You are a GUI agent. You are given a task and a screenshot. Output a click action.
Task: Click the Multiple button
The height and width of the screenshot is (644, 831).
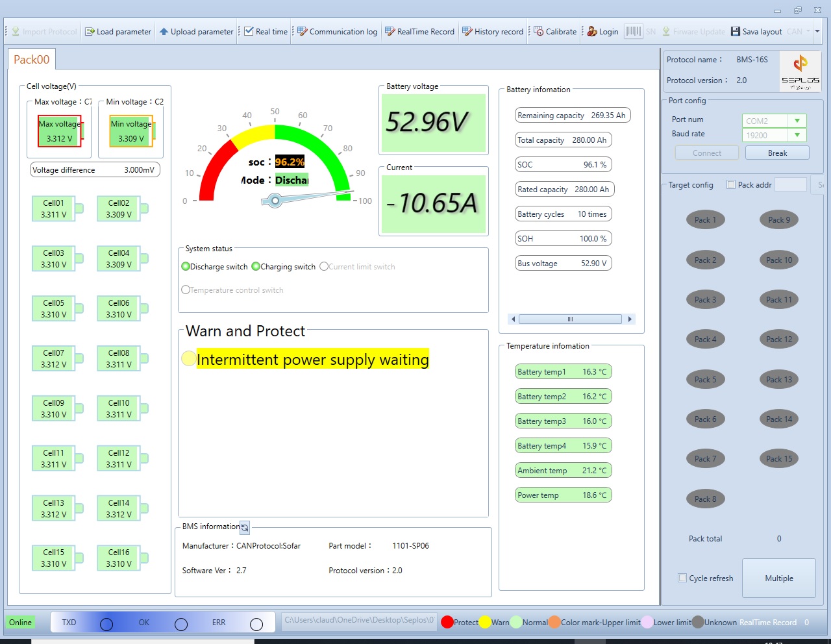pyautogui.click(x=779, y=578)
